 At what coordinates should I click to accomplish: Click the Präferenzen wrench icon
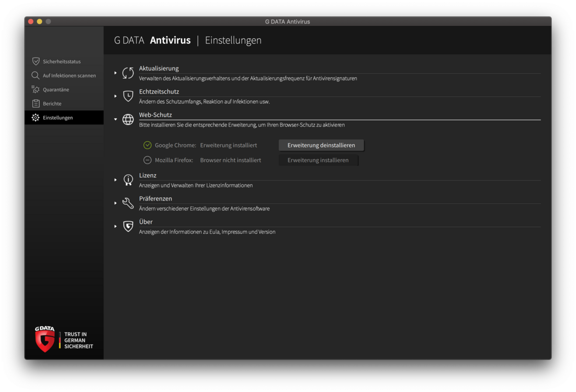[x=128, y=203]
